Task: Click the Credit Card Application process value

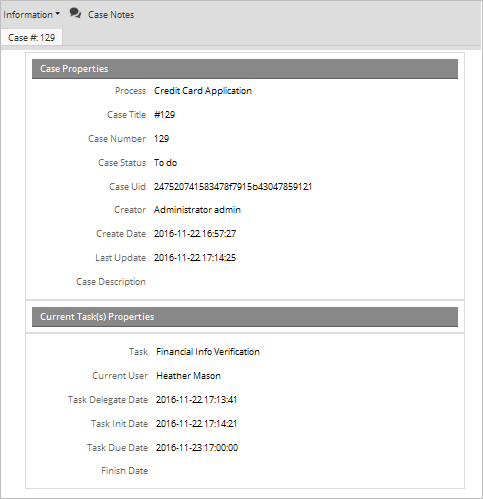Action: pyautogui.click(x=203, y=91)
